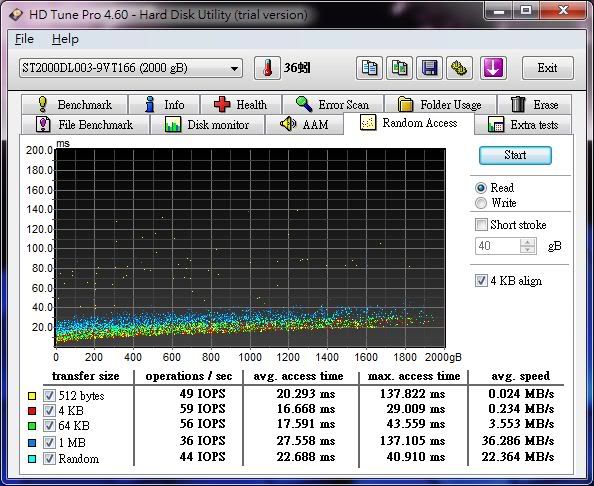Increase short stroke gB value with up arrow

pos(528,242)
